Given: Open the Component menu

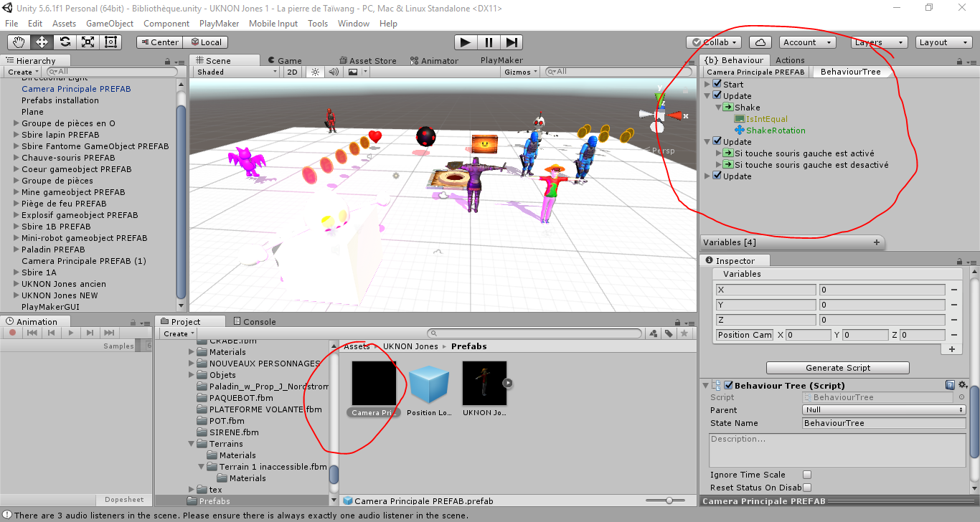Looking at the screenshot, I should point(166,24).
